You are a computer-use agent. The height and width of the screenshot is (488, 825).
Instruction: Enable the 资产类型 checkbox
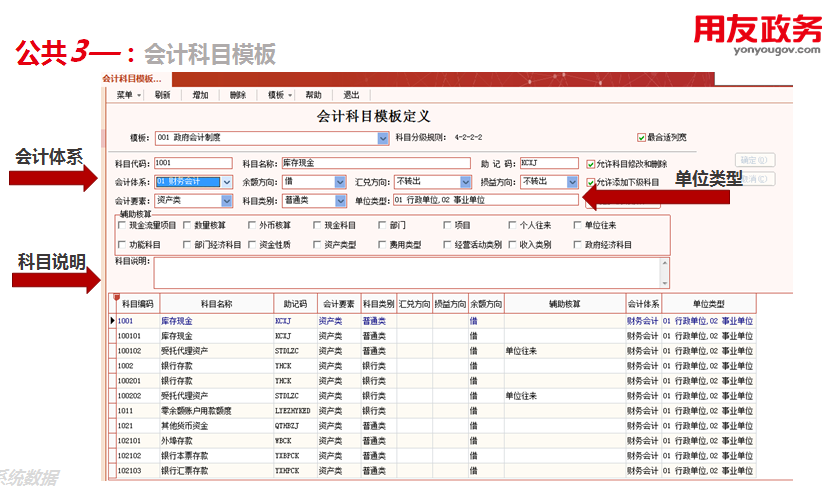click(317, 245)
